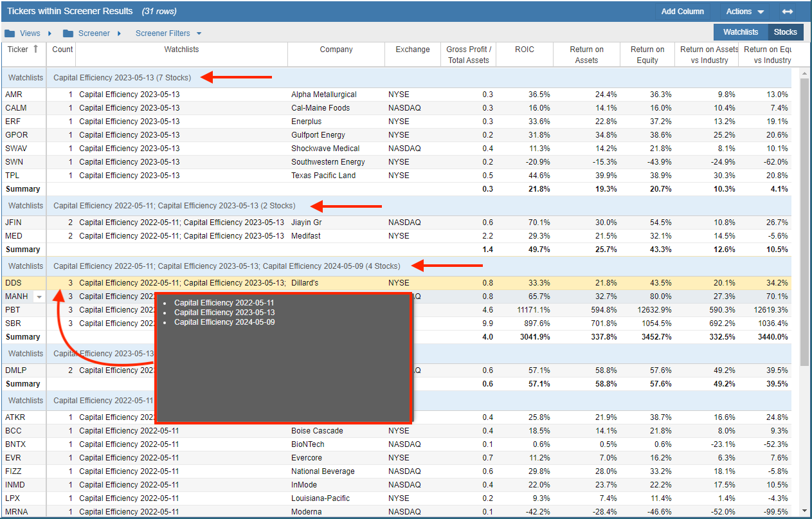Select the AMR ticker cell

(24, 95)
